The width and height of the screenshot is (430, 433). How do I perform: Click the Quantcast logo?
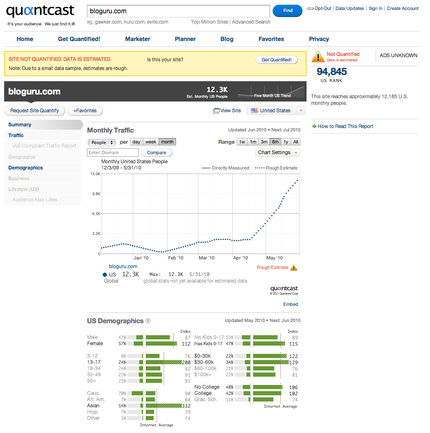(x=40, y=11)
